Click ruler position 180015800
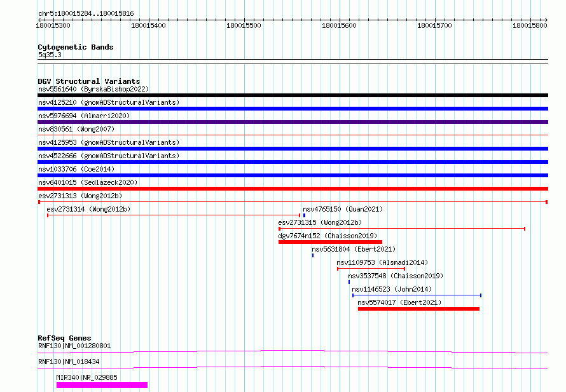Viewport: 566px width, 392px height. point(530,25)
